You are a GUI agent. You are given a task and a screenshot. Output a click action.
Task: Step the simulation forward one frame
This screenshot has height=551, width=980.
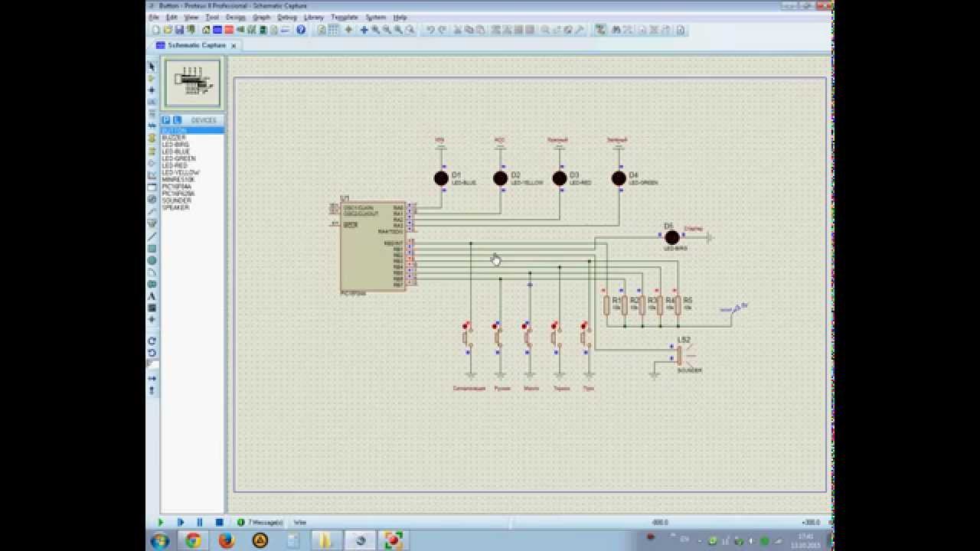click(181, 523)
